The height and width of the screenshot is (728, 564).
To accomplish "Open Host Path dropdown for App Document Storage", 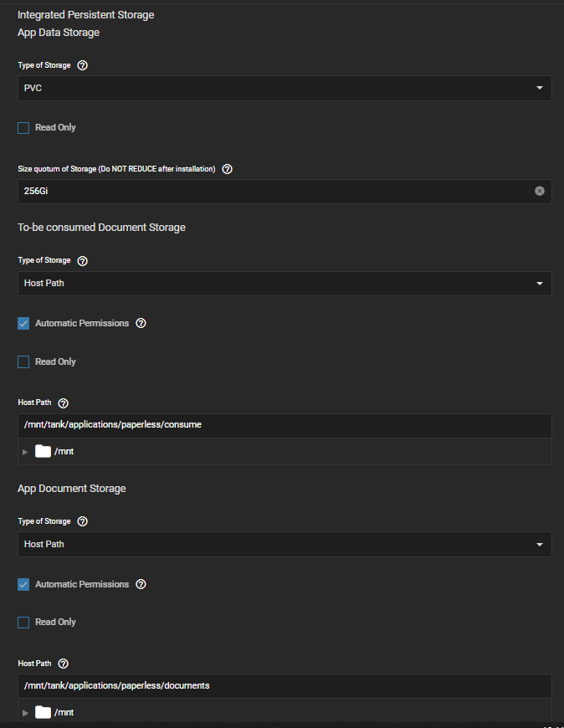I will pyautogui.click(x=285, y=544).
